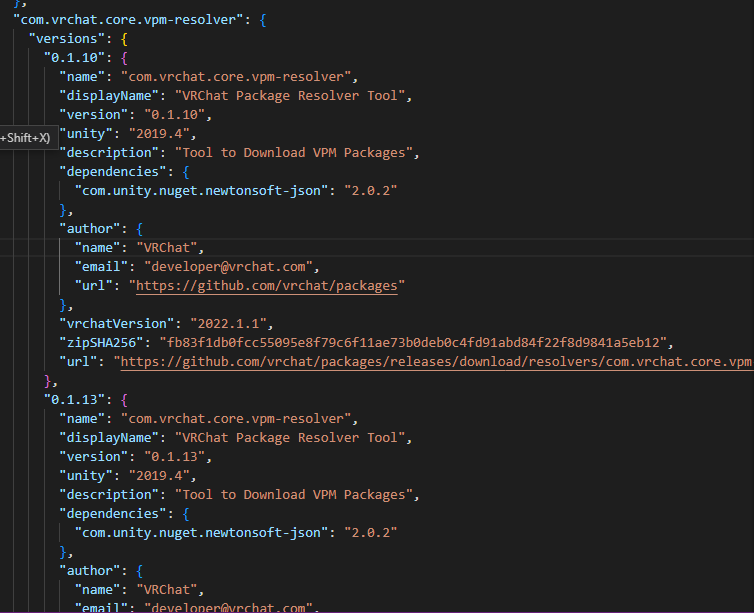Click the "2.0.2" value in the 0.1.10 block
The height and width of the screenshot is (613, 754).
pyautogui.click(x=371, y=191)
